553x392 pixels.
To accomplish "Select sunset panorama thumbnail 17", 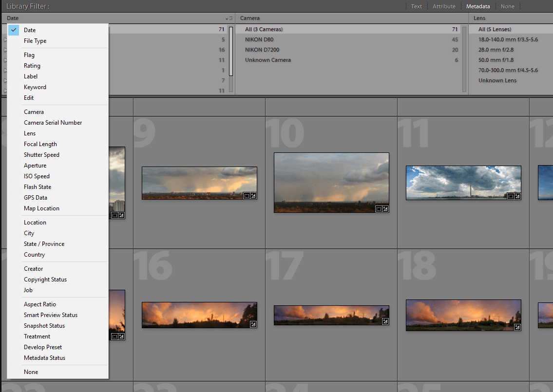I will tap(331, 315).
